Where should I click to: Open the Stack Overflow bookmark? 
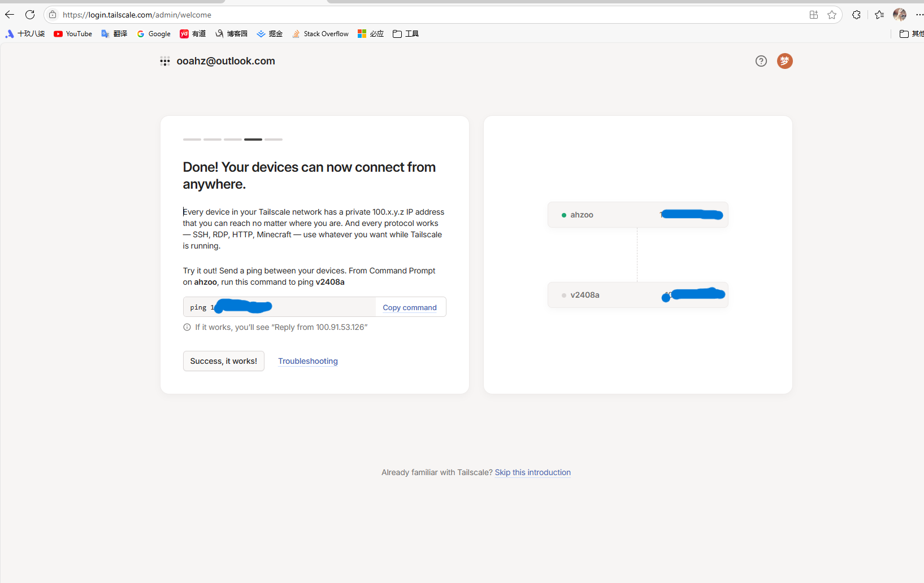320,34
